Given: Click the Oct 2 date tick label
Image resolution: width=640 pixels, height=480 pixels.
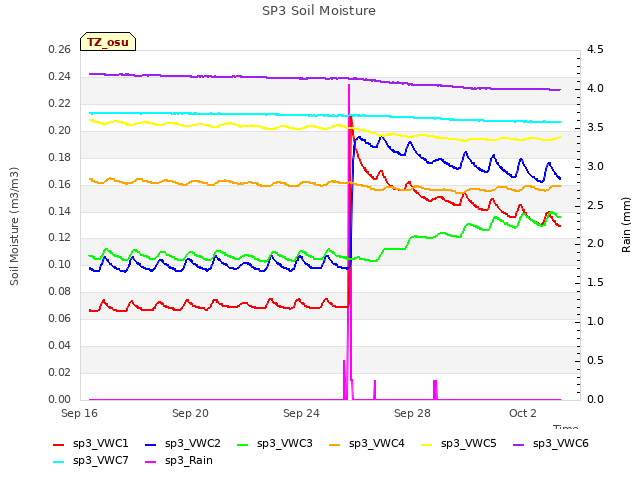Looking at the screenshot, I should [522, 413].
